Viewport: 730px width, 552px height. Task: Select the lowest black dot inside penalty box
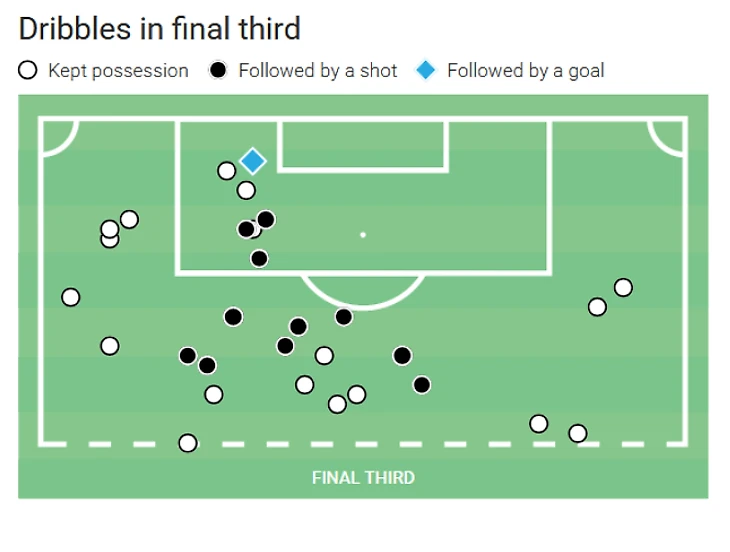coord(259,258)
